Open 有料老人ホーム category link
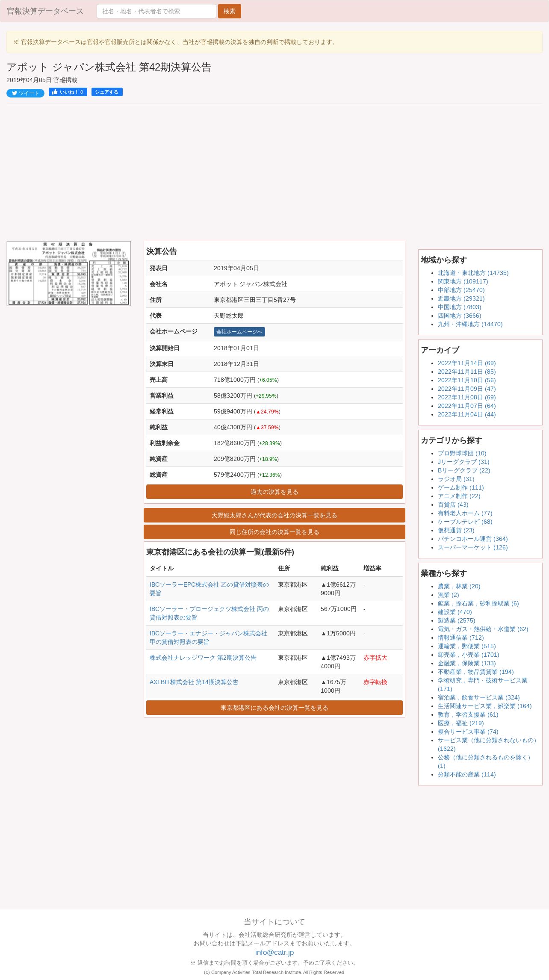Screen dimensions: 549x980 pos(465,513)
